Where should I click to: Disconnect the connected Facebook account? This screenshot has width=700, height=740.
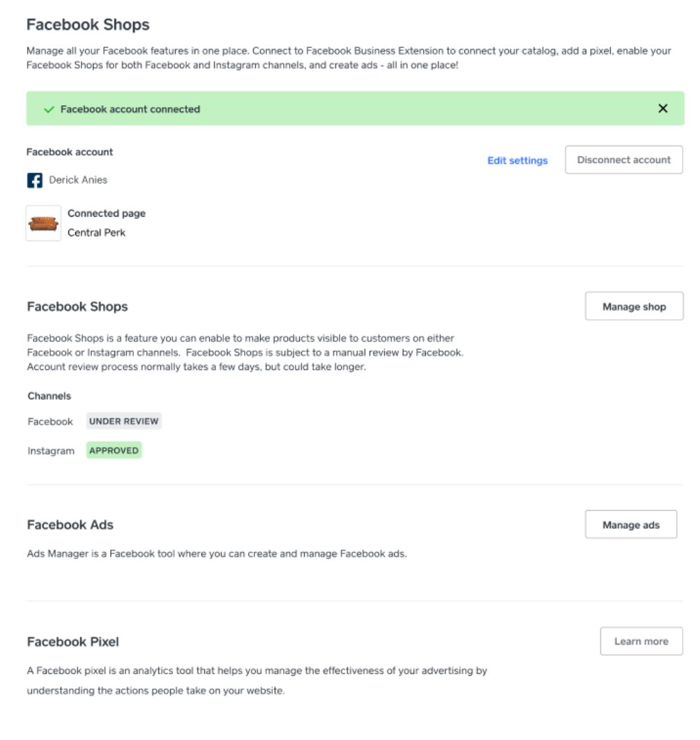point(623,160)
